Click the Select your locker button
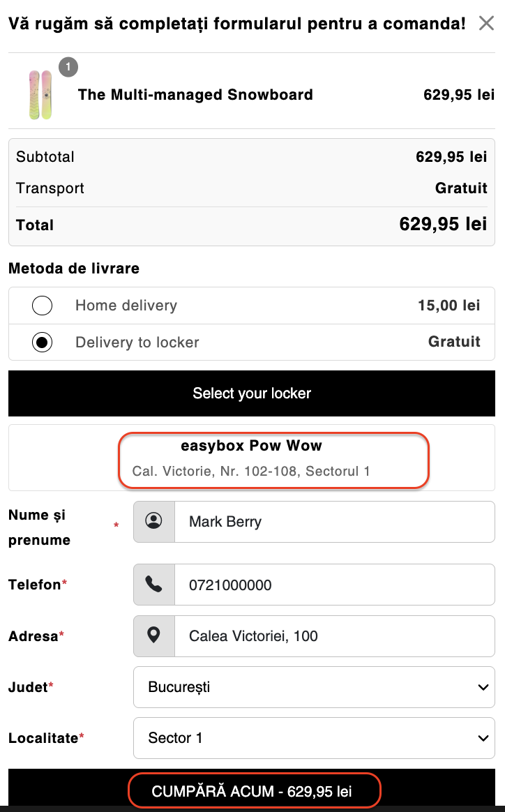Screen dimensions: 505x812 click(x=252, y=393)
